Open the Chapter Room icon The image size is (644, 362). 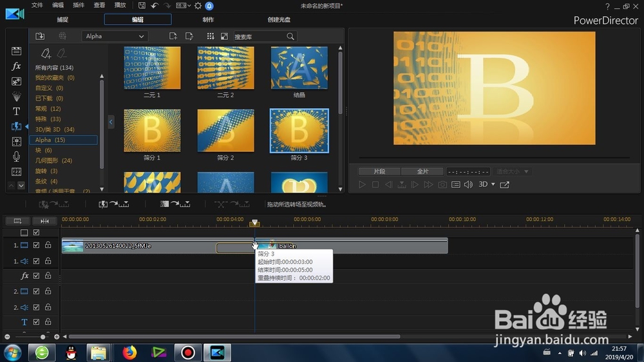pos(17,171)
